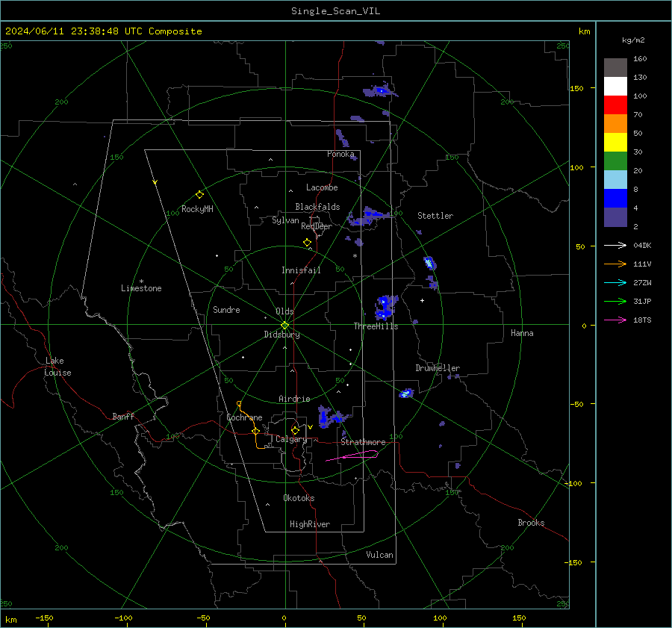Click the 04DK legend text
The width and height of the screenshot is (672, 628).
point(642,246)
